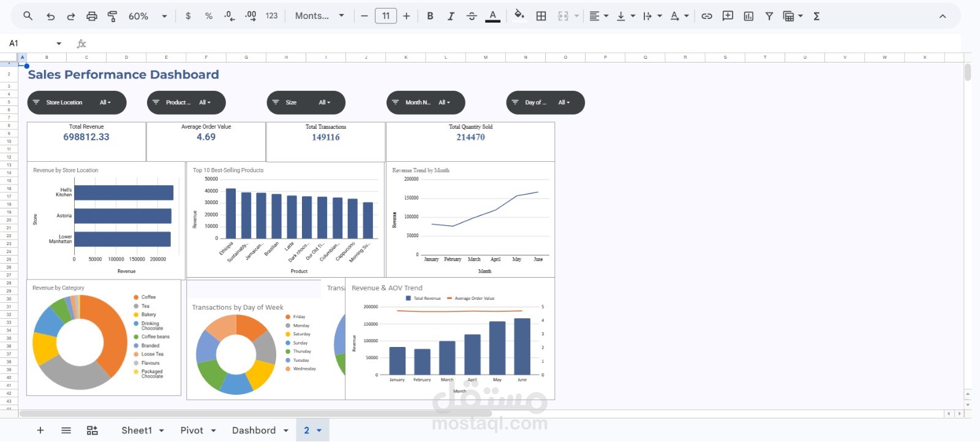This screenshot has height=442, width=980.
Task: Hide the menus with the collapse chevron
Action: pyautogui.click(x=943, y=17)
